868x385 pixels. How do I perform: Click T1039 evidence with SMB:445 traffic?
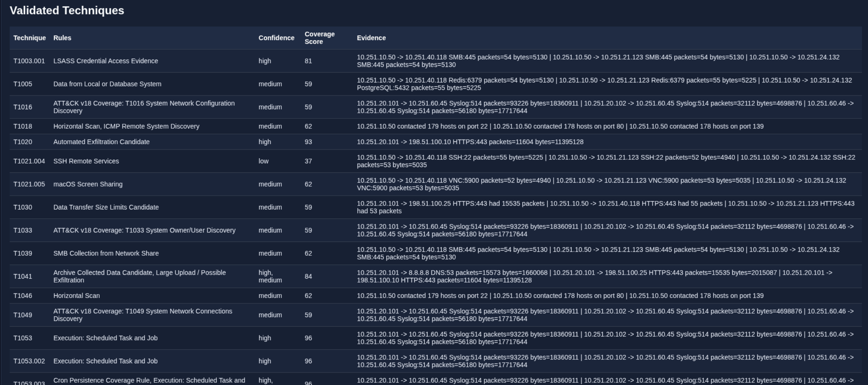pos(598,253)
